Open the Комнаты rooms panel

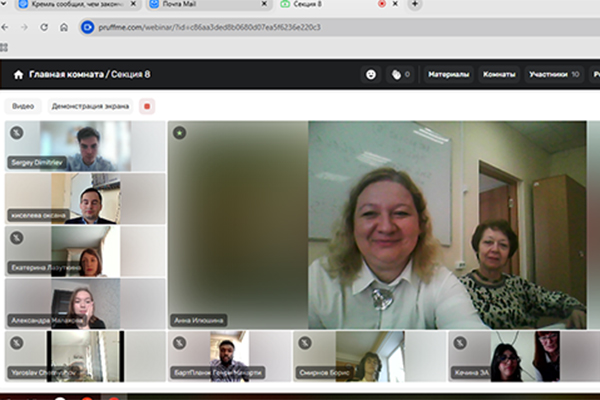point(499,74)
